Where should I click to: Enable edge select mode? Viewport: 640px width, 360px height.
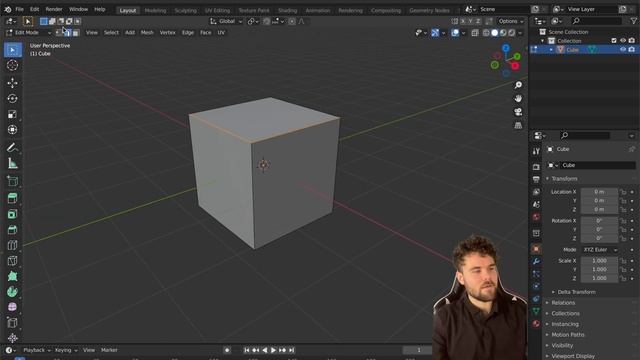point(68,33)
